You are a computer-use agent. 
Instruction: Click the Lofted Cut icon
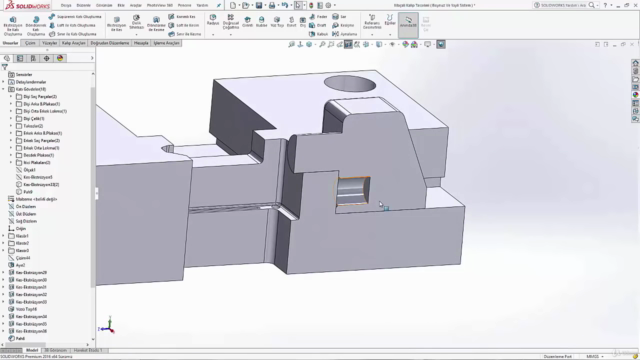pos(171,25)
